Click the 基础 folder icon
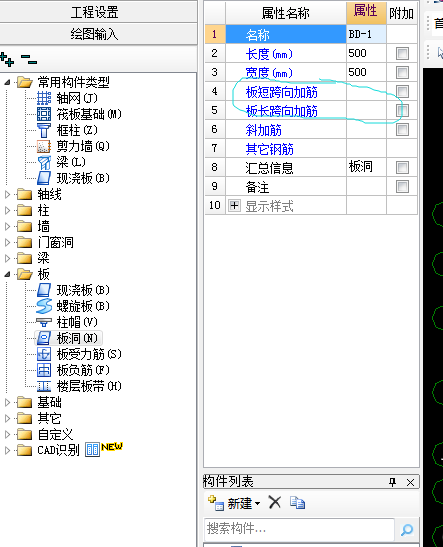443x547 pixels. (x=24, y=402)
